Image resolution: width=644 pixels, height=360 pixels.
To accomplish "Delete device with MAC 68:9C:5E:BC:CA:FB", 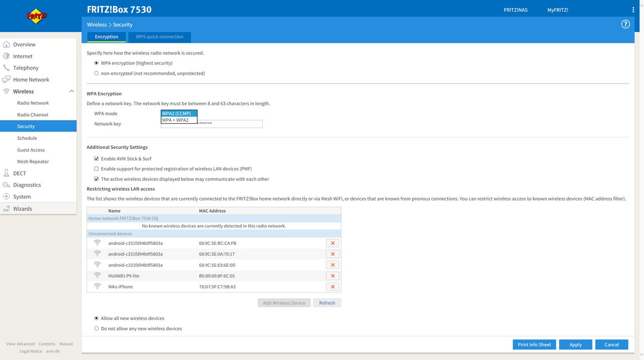I will point(333,243).
